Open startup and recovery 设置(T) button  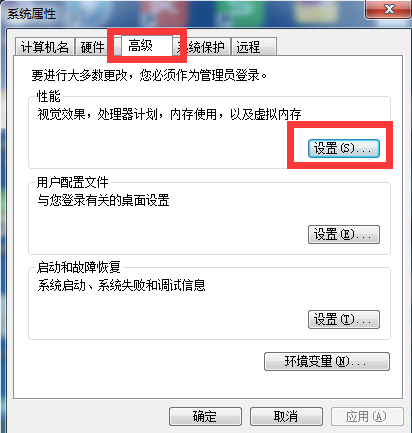click(x=344, y=320)
